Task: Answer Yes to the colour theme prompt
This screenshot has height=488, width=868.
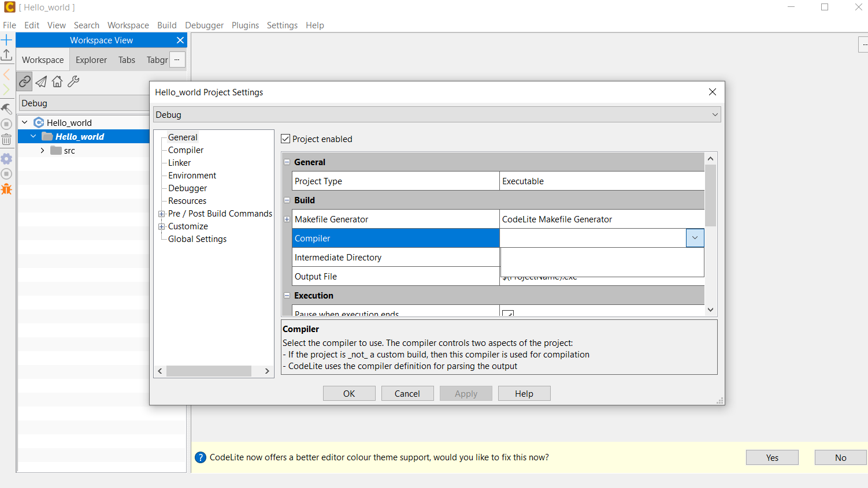Action: [772, 457]
